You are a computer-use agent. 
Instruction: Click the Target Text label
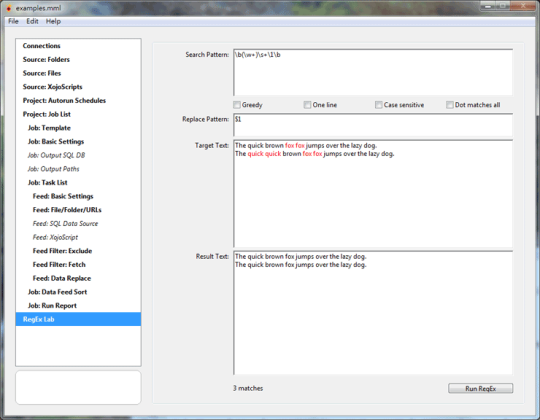coord(212,145)
